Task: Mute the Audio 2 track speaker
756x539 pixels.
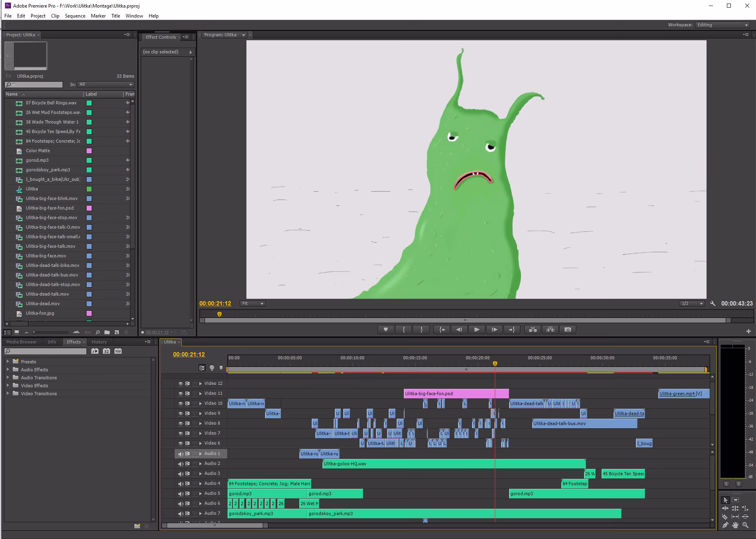Action: pyautogui.click(x=180, y=464)
